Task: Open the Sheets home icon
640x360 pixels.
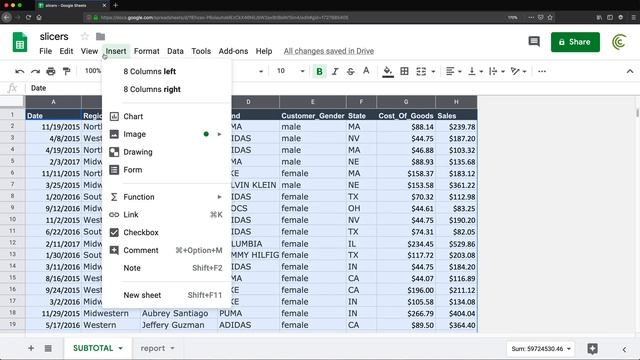Action: [x=20, y=42]
